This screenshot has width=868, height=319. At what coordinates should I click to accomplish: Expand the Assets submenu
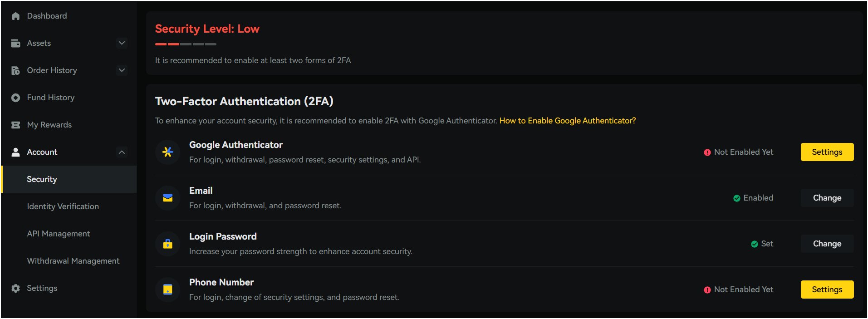coord(121,43)
